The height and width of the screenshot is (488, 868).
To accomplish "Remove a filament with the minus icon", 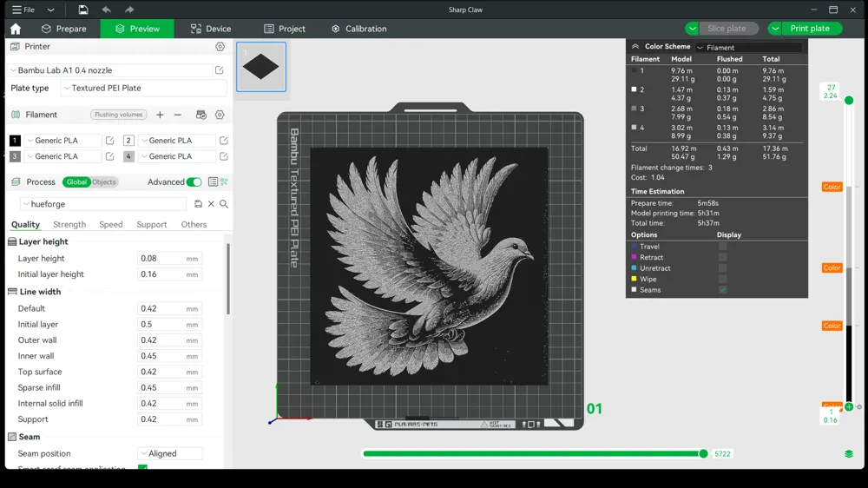I will click(x=178, y=115).
